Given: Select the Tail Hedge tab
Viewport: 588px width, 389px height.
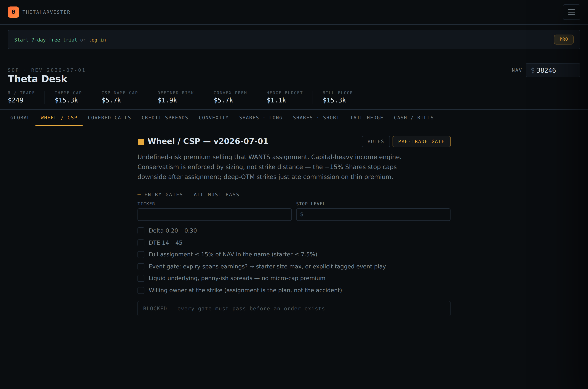Looking at the screenshot, I should pos(367,118).
